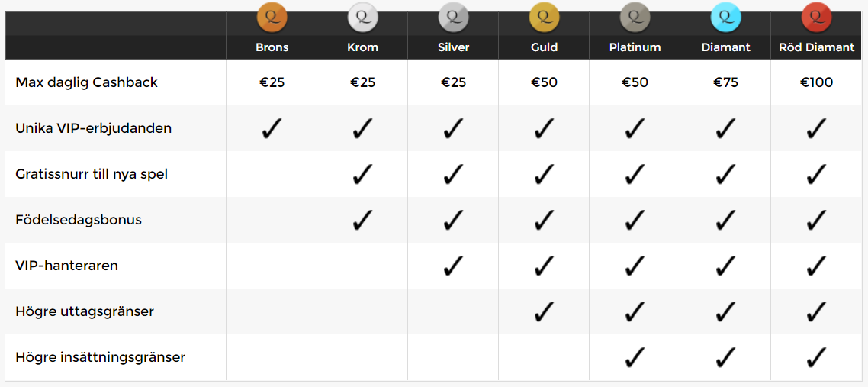Image resolution: width=868 pixels, height=387 pixels.
Task: Click the Brons level medal icon
Action: [x=272, y=17]
